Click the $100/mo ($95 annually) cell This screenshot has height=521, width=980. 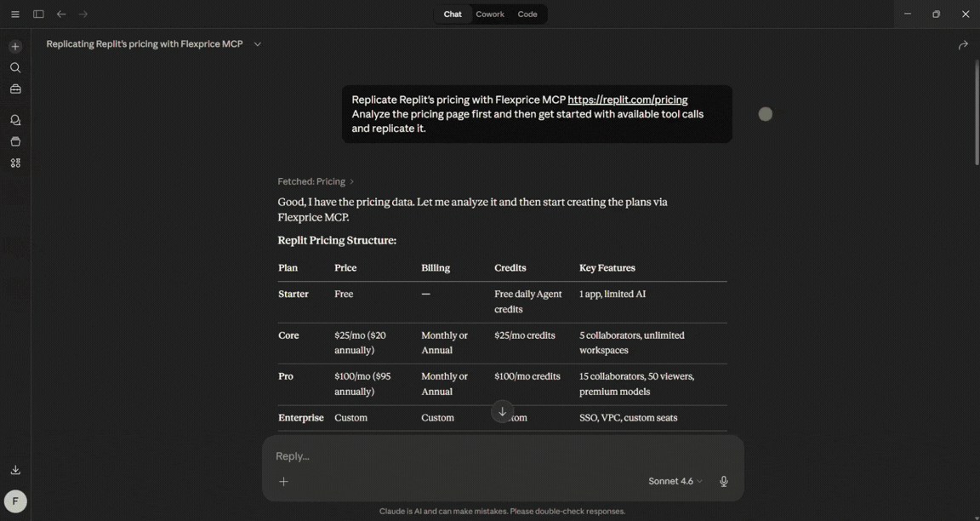pyautogui.click(x=362, y=384)
